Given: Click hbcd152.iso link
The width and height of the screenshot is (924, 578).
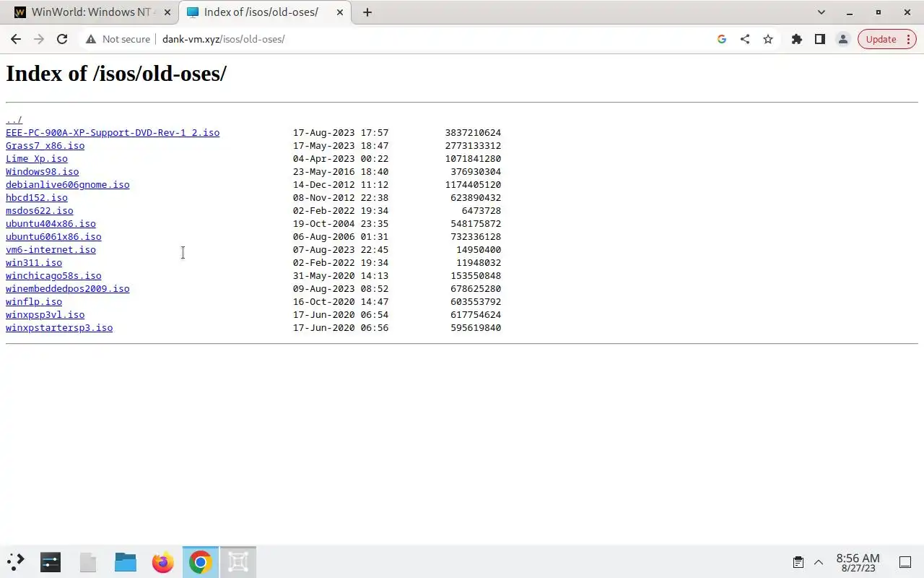Looking at the screenshot, I should click(37, 197).
